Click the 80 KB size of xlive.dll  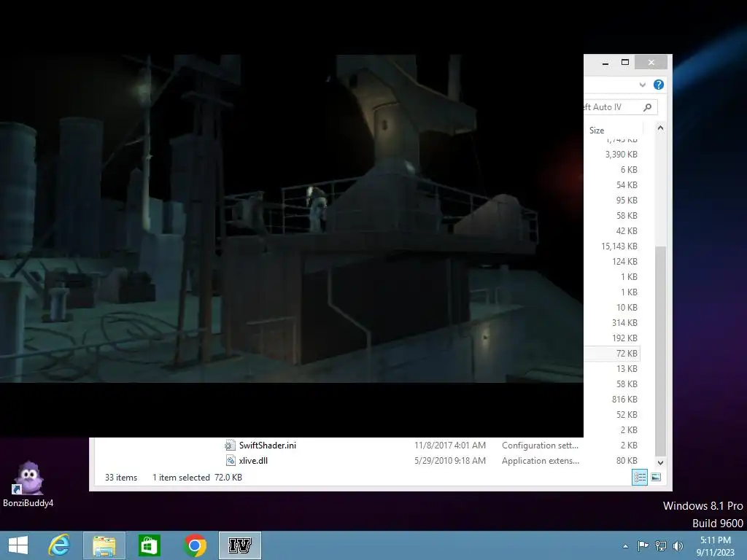click(627, 461)
